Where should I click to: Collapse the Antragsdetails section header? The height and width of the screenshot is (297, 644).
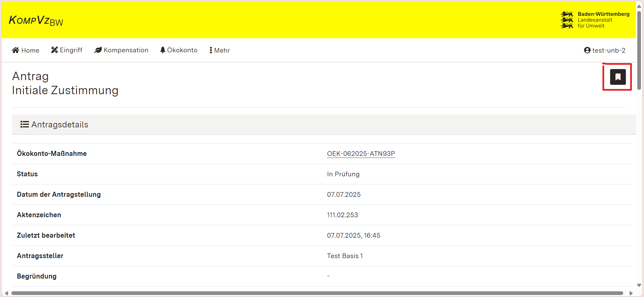tap(60, 124)
